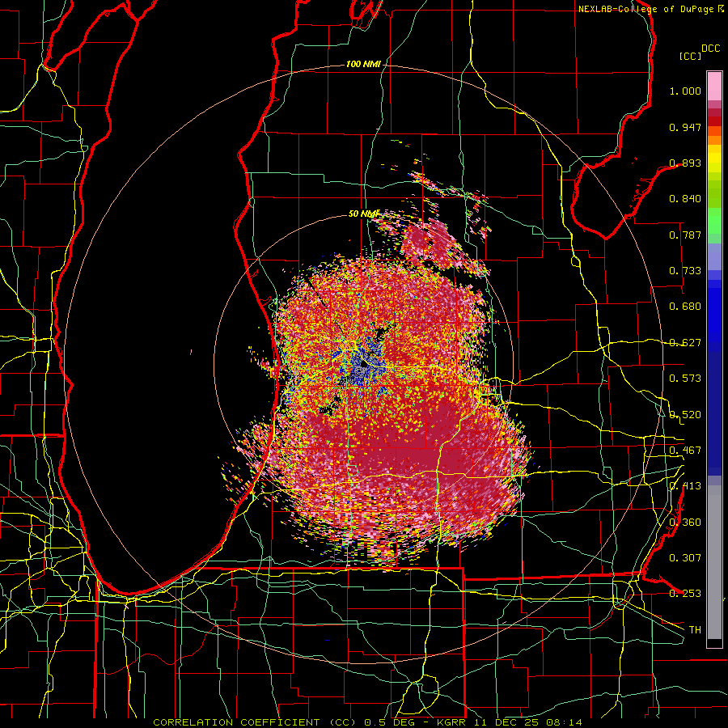Click the 0.893 scale value
This screenshot has height=728, width=728.
point(685,163)
